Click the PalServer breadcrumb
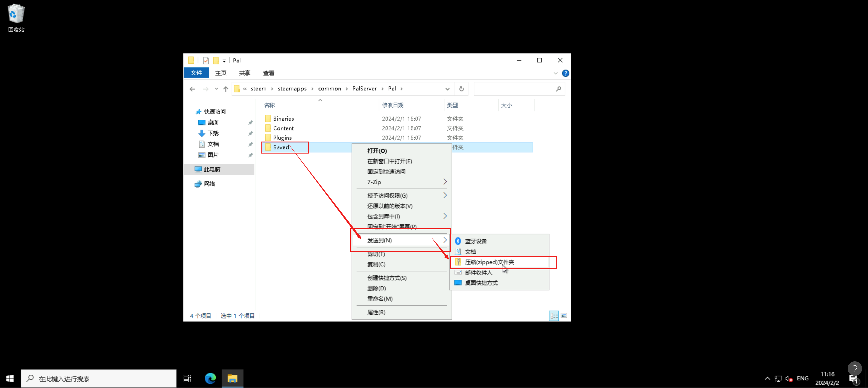868x388 pixels. [365, 89]
